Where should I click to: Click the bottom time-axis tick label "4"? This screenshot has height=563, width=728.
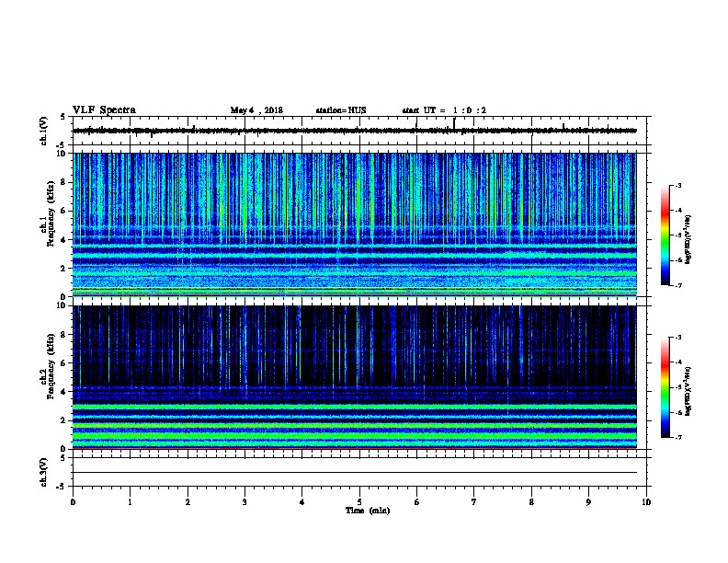tap(302, 502)
